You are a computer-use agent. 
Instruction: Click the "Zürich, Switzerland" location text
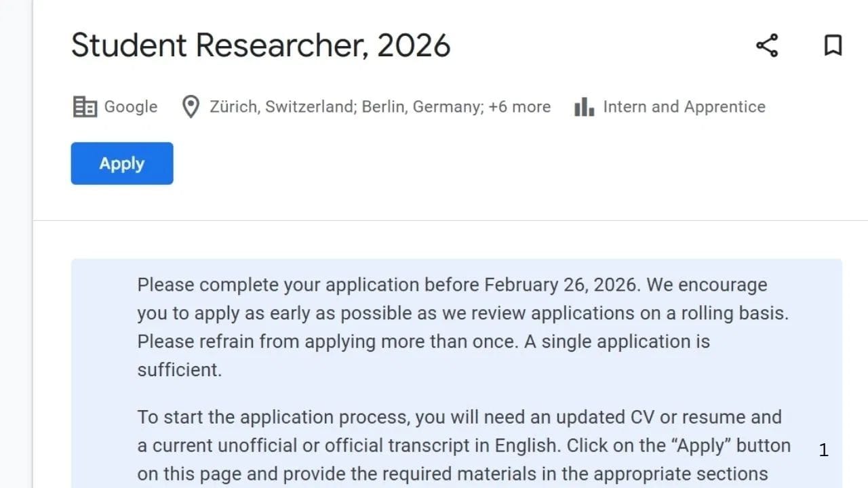coord(282,107)
